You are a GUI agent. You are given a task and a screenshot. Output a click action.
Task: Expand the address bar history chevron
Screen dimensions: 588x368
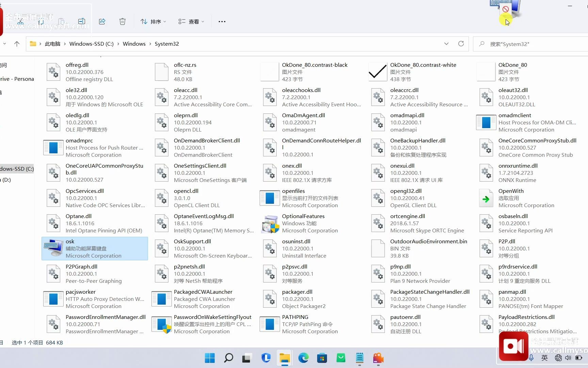click(446, 44)
